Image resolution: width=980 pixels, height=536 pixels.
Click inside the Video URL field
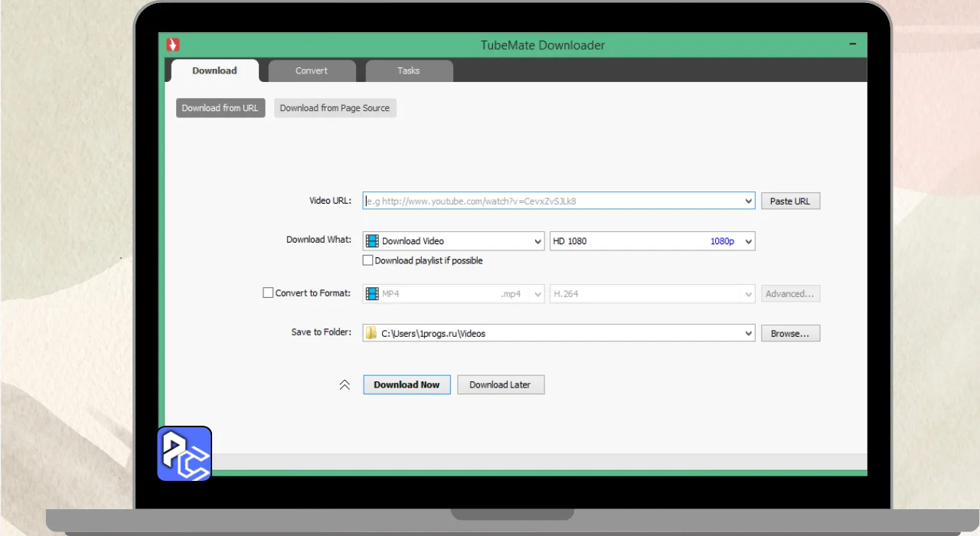pyautogui.click(x=551, y=201)
